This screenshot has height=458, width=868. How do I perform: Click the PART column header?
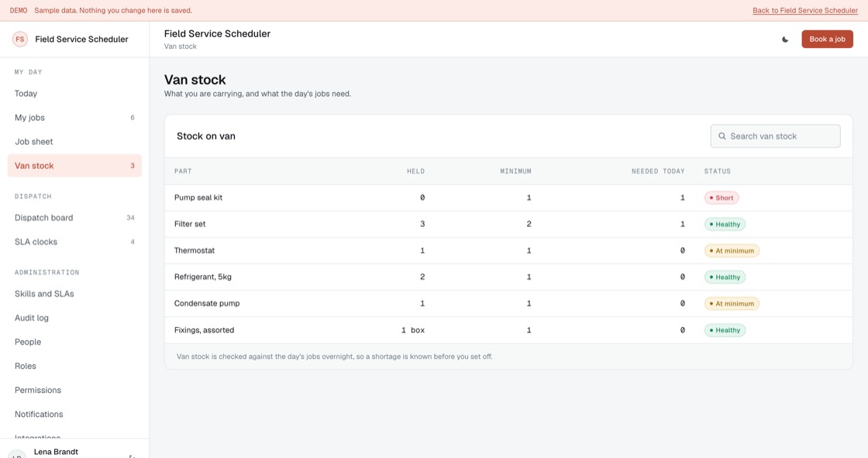click(183, 171)
